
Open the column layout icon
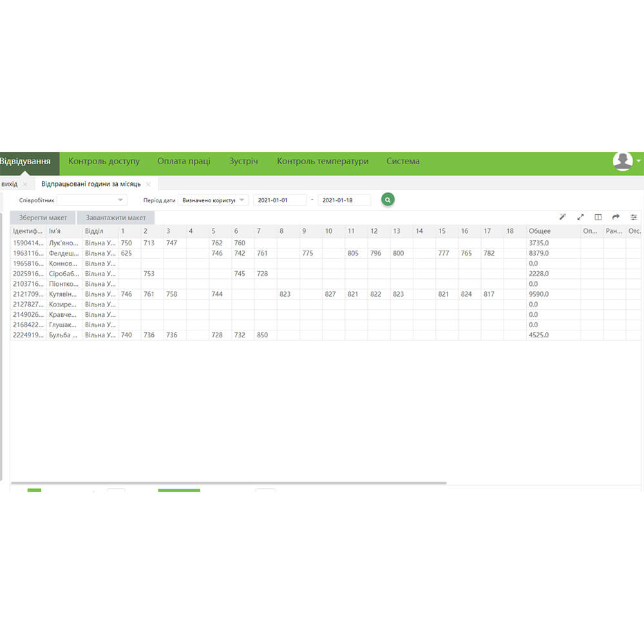(598, 217)
